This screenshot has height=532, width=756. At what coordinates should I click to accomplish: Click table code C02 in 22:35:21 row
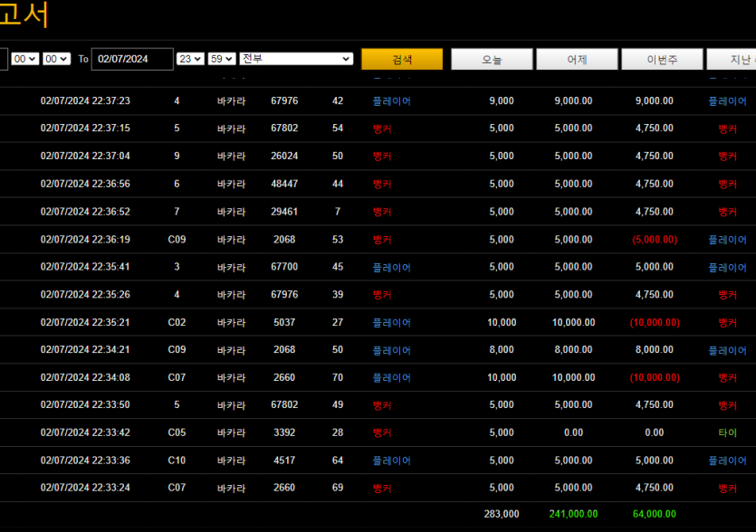(x=177, y=322)
